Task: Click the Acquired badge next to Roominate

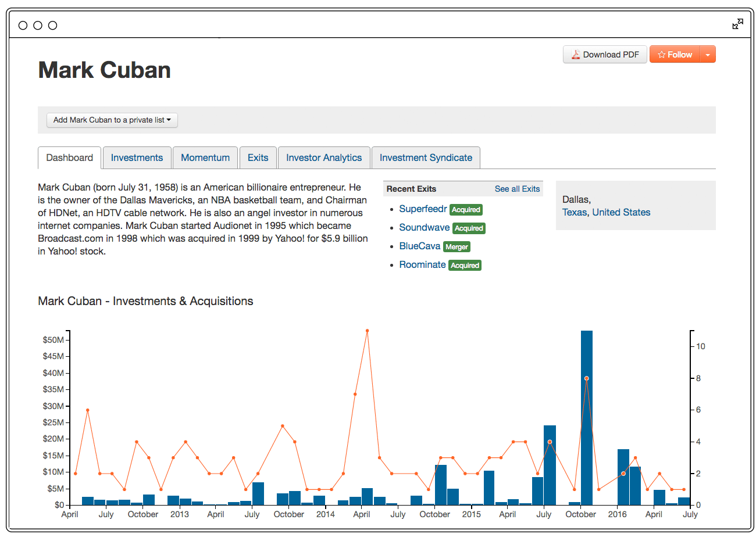Action: pos(465,266)
